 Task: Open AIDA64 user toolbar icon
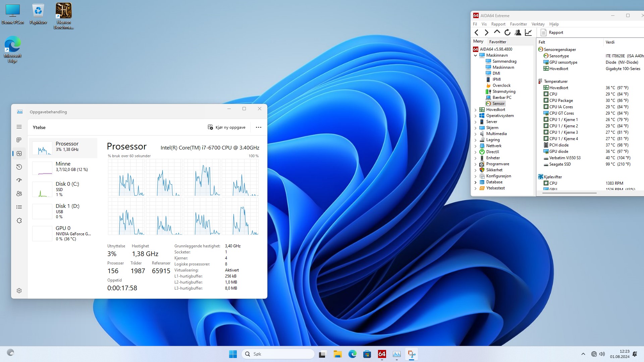[x=518, y=33]
